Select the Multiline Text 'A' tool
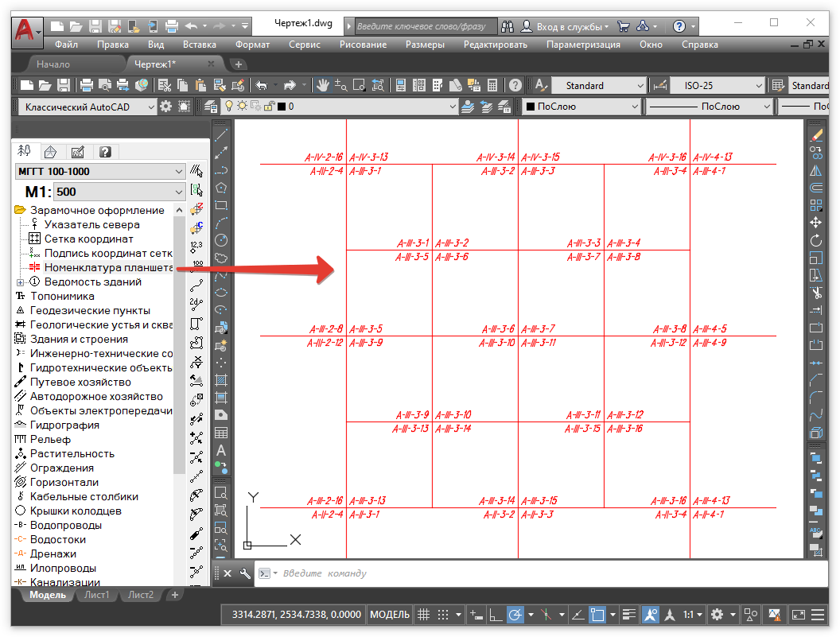840x637 pixels. click(221, 450)
